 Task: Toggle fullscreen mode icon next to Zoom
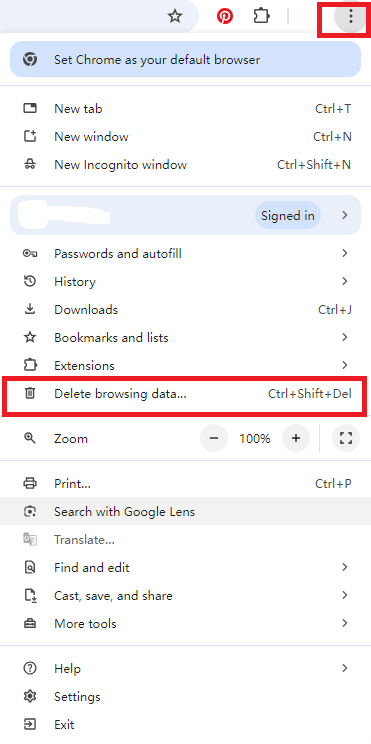coord(346,438)
